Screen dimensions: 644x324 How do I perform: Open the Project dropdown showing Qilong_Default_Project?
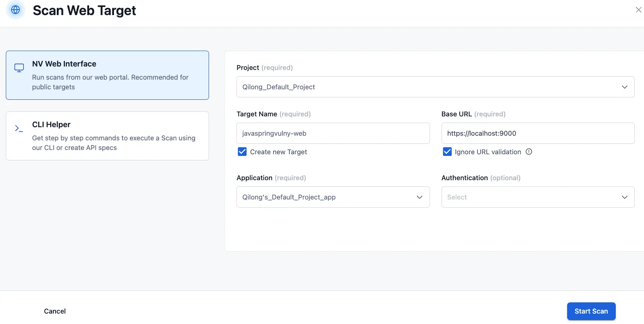pos(435,87)
